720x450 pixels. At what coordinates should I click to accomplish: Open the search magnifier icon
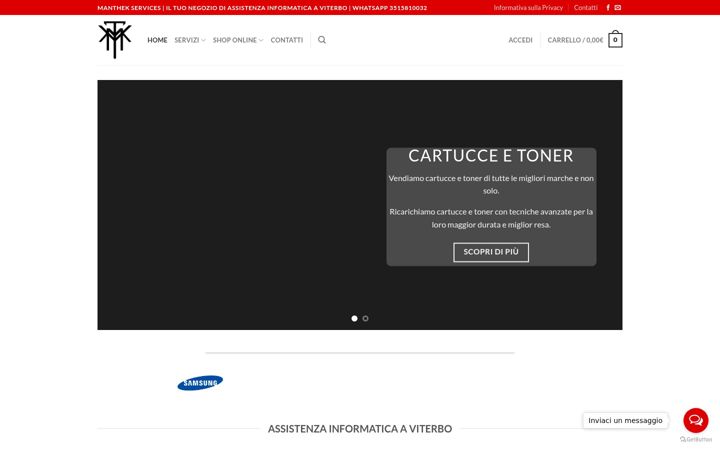(322, 40)
